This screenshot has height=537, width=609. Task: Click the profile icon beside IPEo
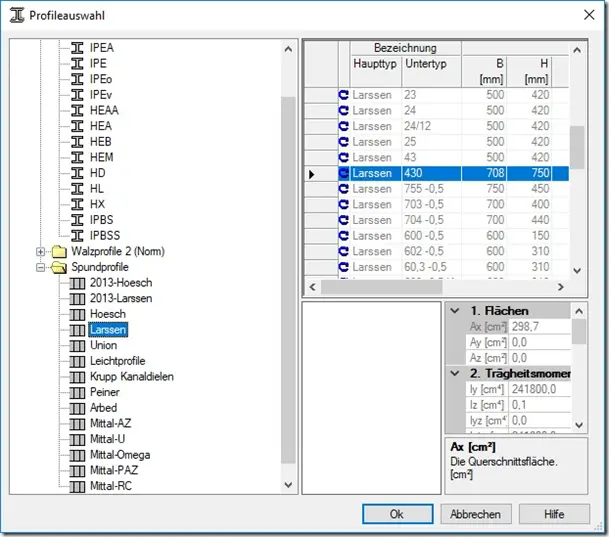(x=77, y=79)
